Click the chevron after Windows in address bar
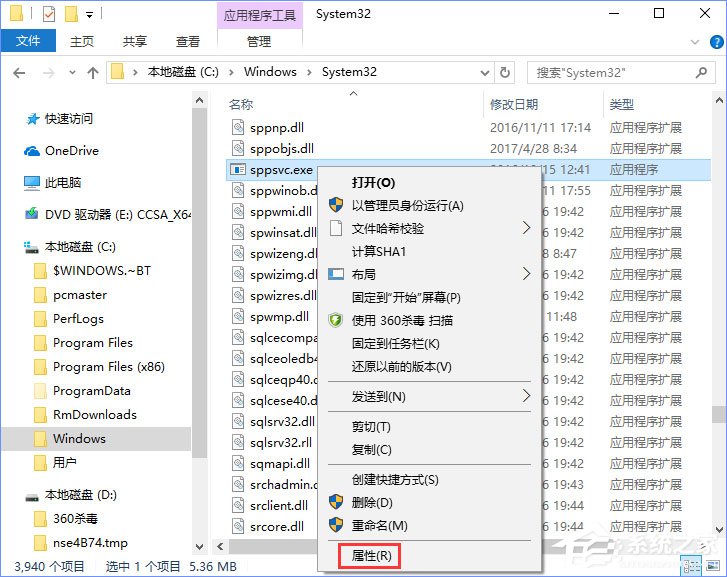Image resolution: width=727 pixels, height=577 pixels. [309, 72]
